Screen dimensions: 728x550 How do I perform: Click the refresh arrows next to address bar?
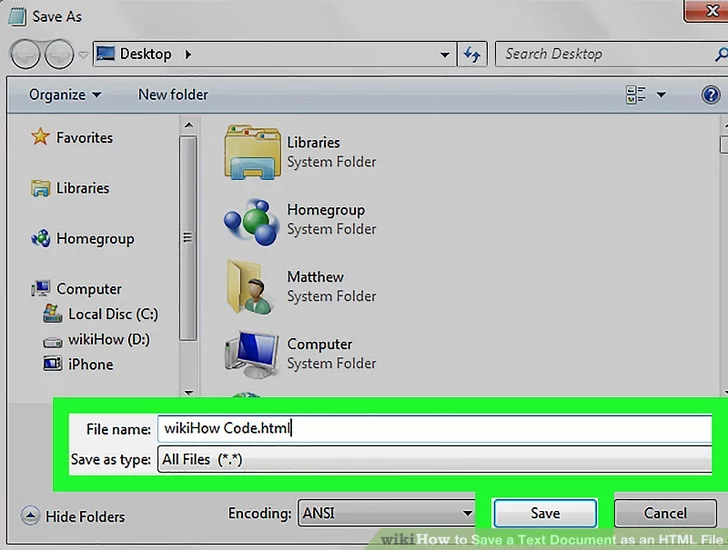(472, 54)
